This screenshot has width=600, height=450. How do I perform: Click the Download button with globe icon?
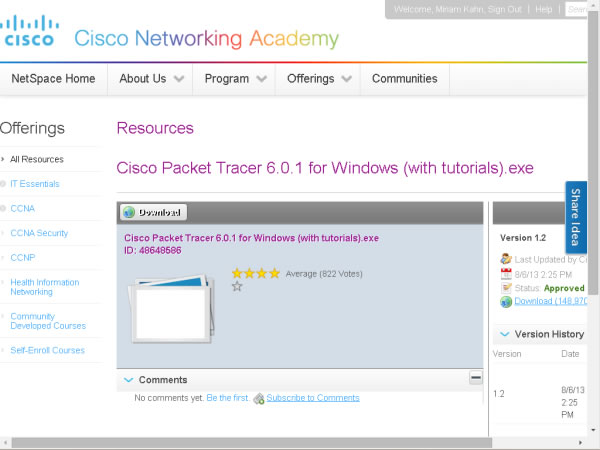[x=153, y=212]
